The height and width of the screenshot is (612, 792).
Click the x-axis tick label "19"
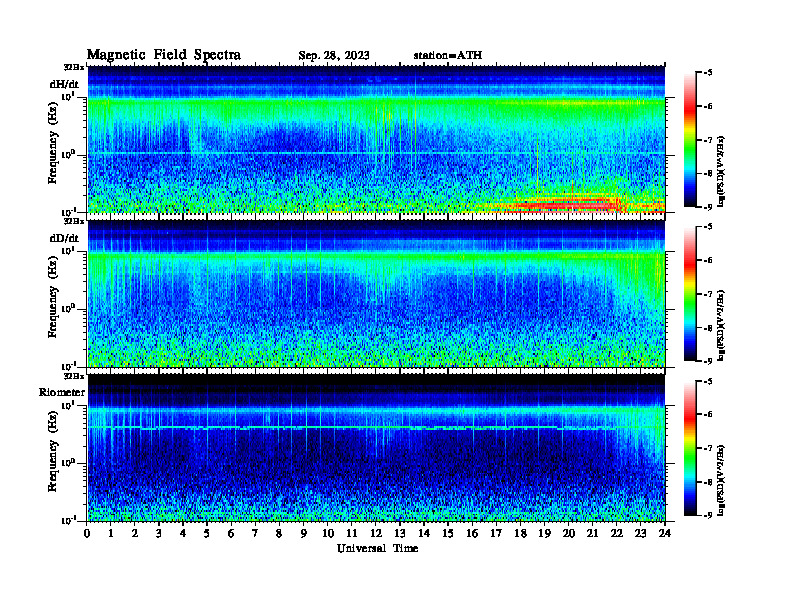coord(544,533)
